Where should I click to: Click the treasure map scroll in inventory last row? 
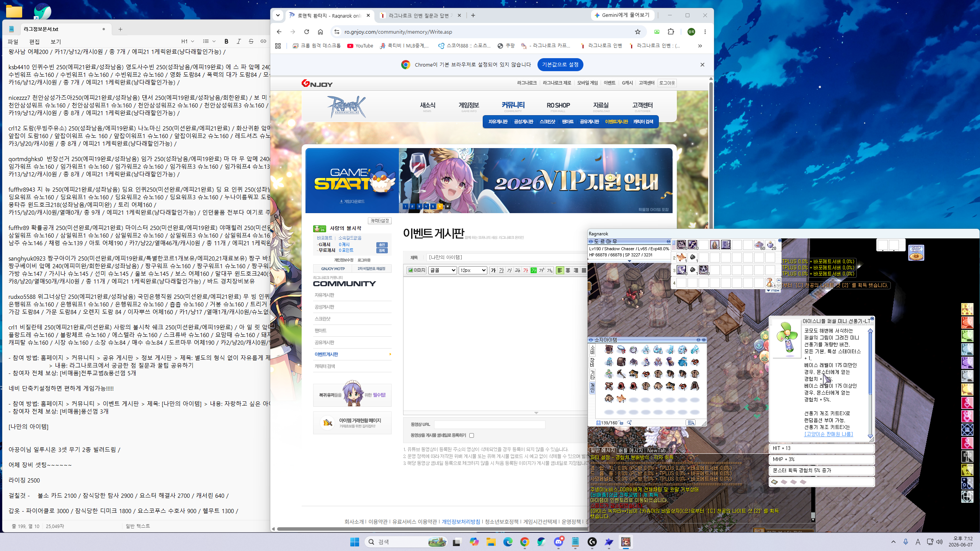(x=621, y=399)
